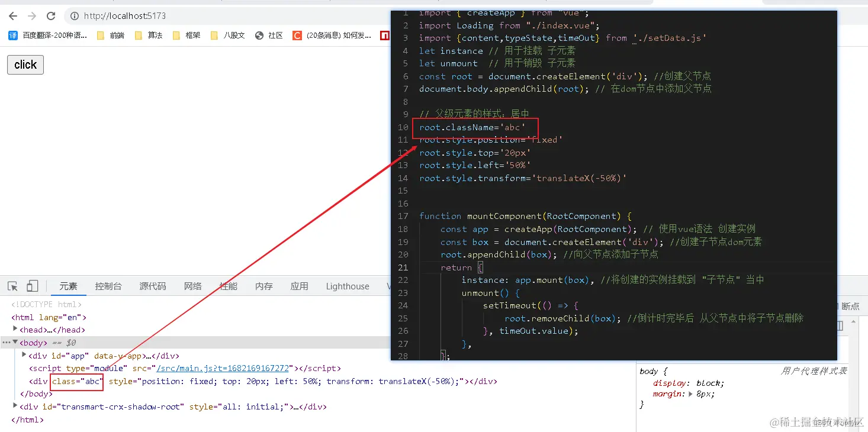Open the 百度翻译 bookmark
Screen dimensions: 868x432
click(x=48, y=36)
